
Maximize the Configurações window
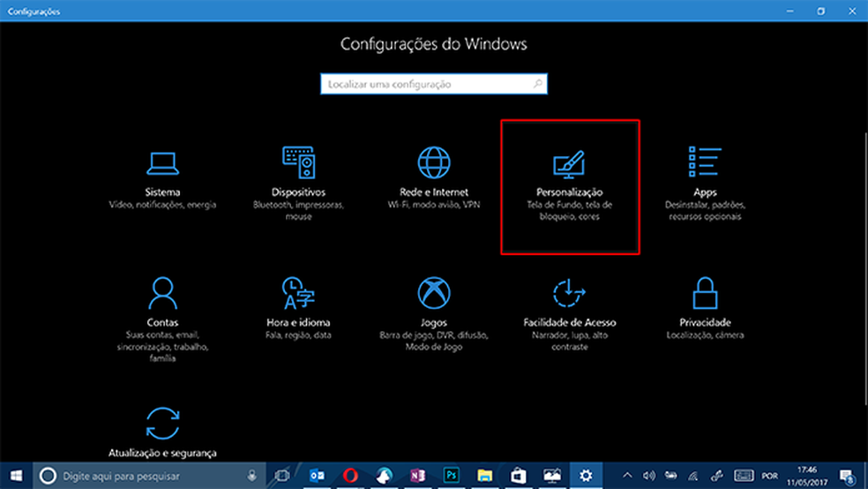coord(821,11)
